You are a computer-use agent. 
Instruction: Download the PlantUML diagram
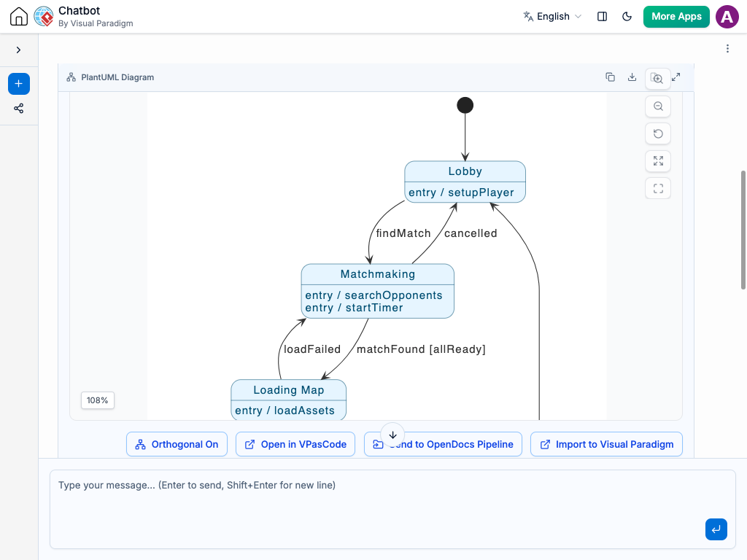[x=632, y=77]
